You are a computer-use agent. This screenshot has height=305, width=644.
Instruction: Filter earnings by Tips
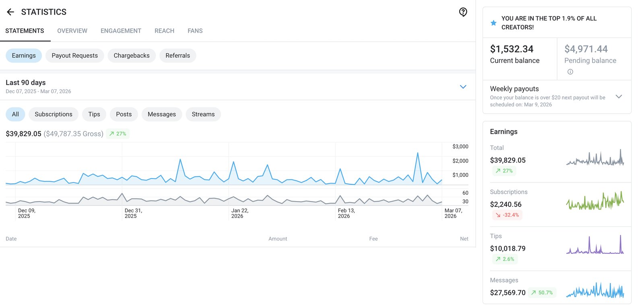point(94,114)
